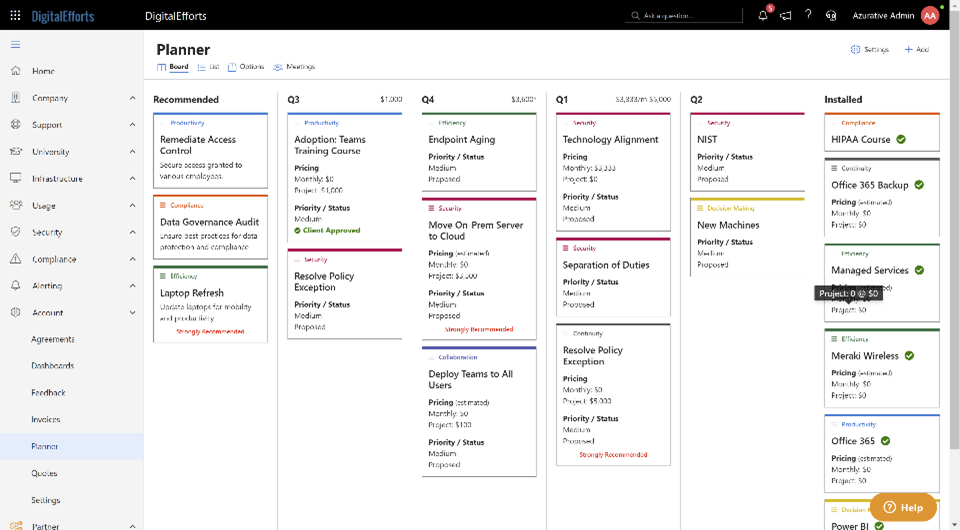Open the AA user avatar
960x530 pixels.
point(930,15)
